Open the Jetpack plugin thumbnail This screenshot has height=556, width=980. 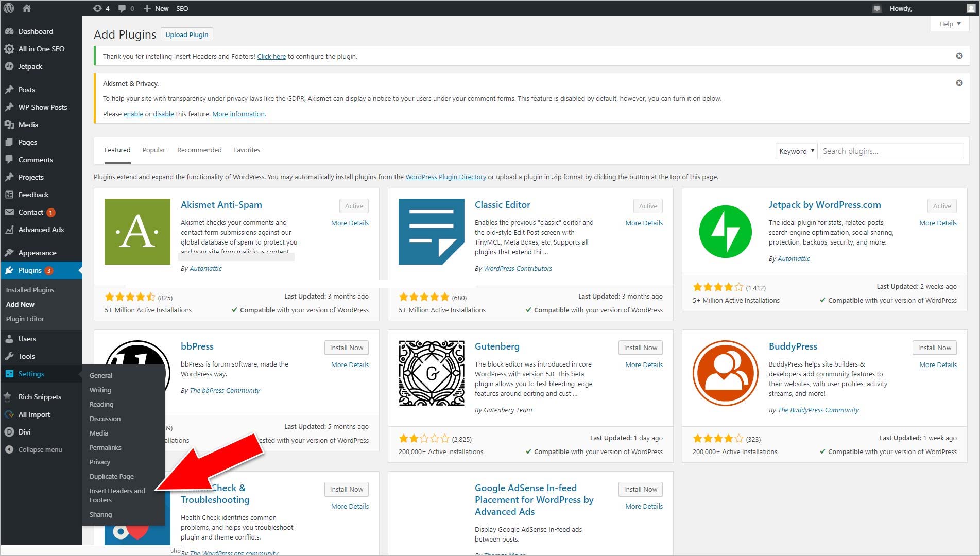(x=725, y=232)
